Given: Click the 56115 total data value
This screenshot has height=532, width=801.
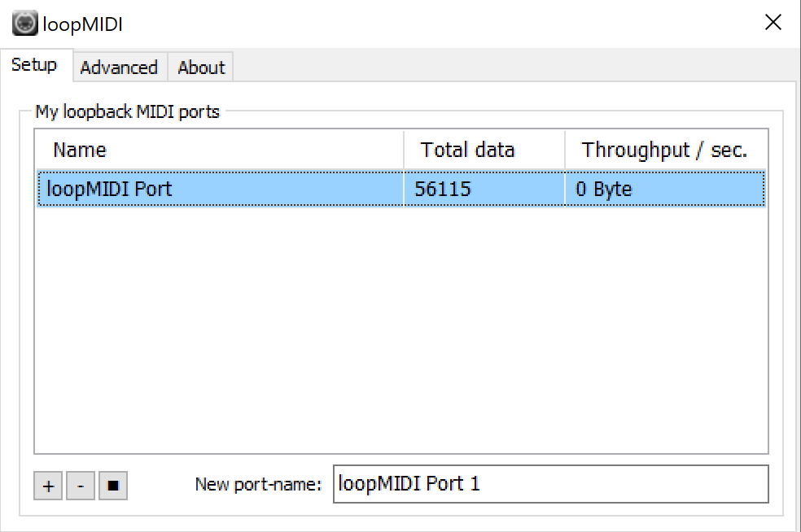Looking at the screenshot, I should coord(443,190).
